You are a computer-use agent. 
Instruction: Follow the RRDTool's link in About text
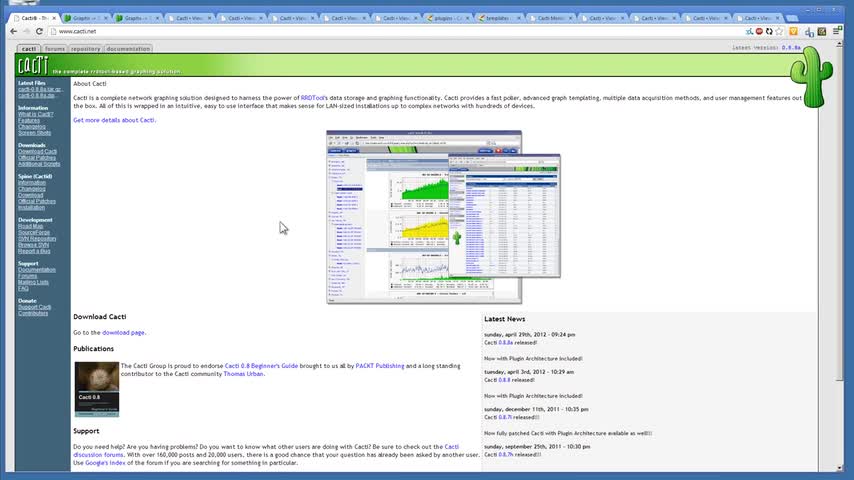pyautogui.click(x=314, y=98)
